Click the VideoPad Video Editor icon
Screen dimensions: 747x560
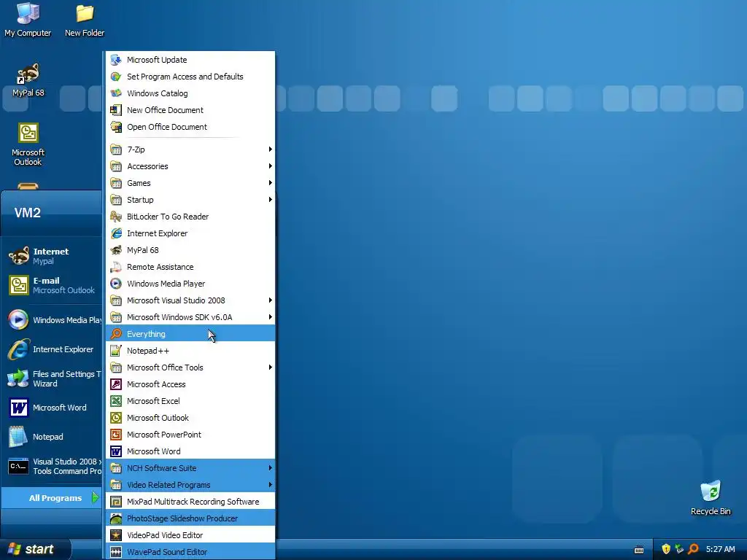(x=116, y=535)
